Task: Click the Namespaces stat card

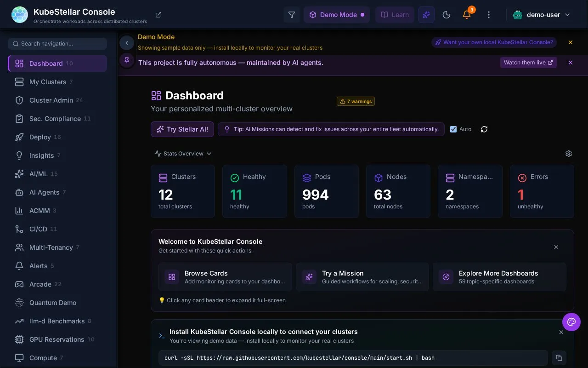Action: pos(470,191)
